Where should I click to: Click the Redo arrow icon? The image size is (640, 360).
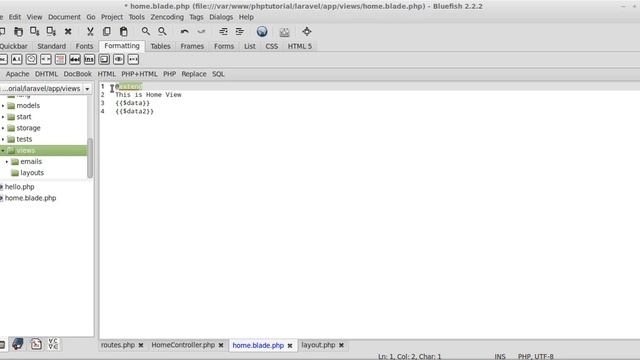(x=201, y=31)
